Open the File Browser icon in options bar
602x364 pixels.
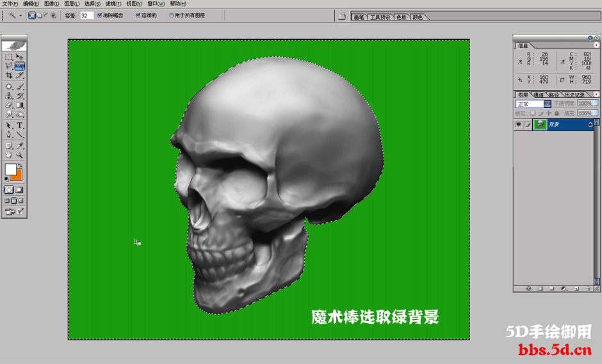(x=342, y=16)
